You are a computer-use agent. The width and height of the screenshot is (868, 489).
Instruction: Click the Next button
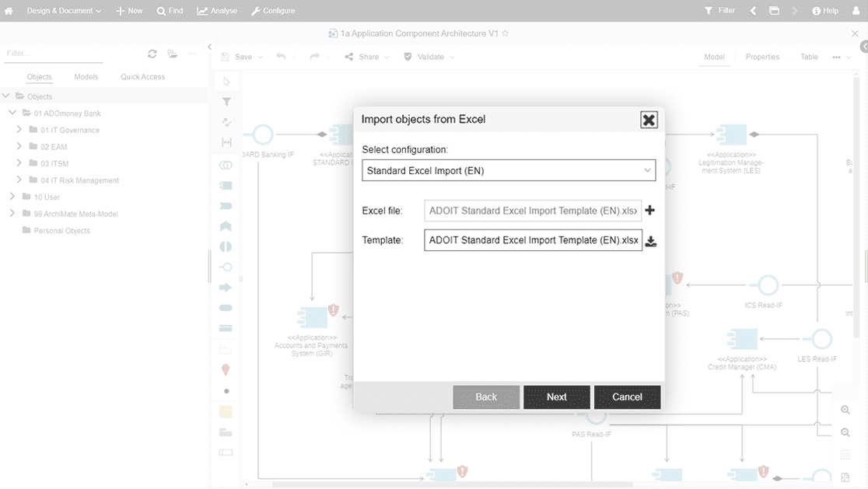tap(556, 396)
